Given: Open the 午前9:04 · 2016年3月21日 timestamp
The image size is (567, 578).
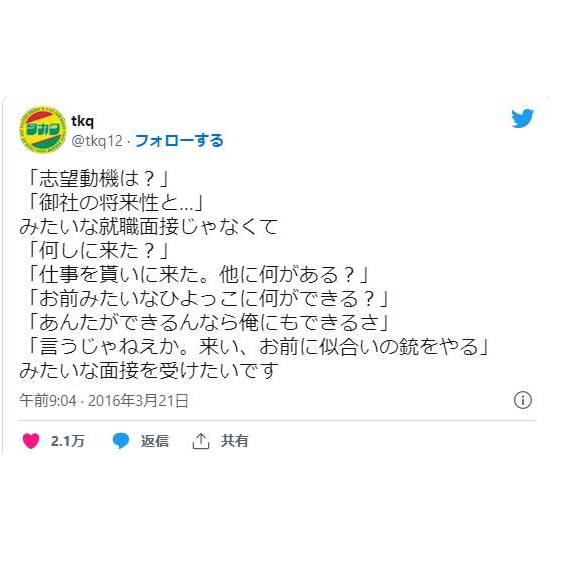Looking at the screenshot, I should coord(104,400).
